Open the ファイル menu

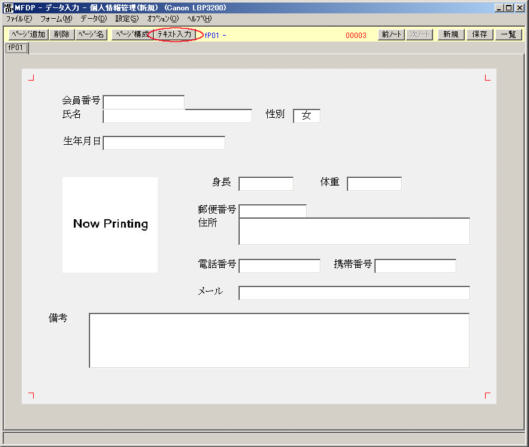[x=19, y=19]
